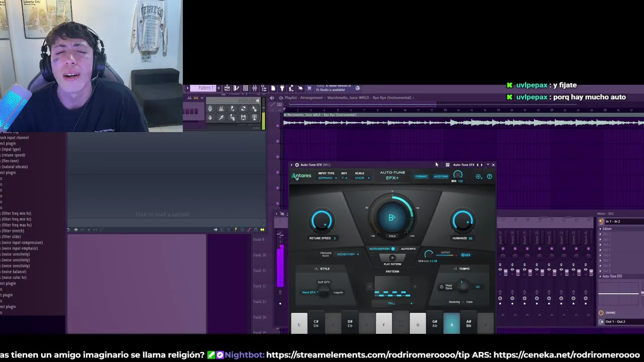Click Edison equalize bars icon
644x362 pixels.
(221, 109)
